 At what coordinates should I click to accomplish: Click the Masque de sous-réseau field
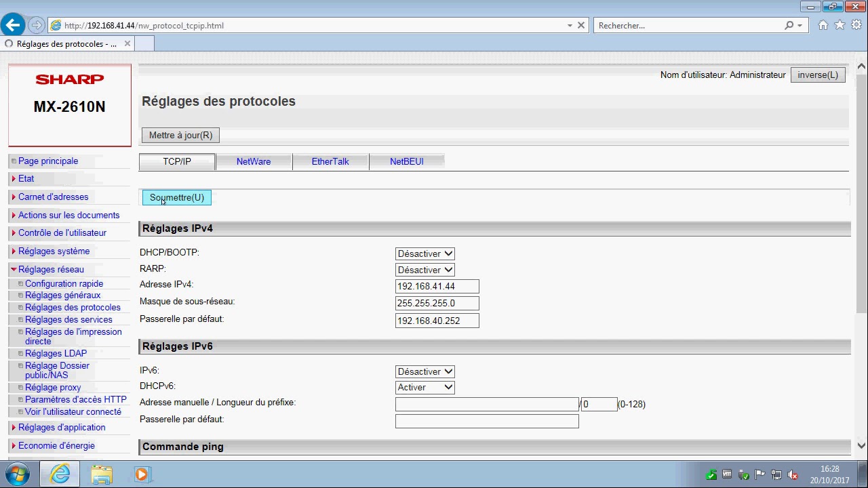coord(437,304)
